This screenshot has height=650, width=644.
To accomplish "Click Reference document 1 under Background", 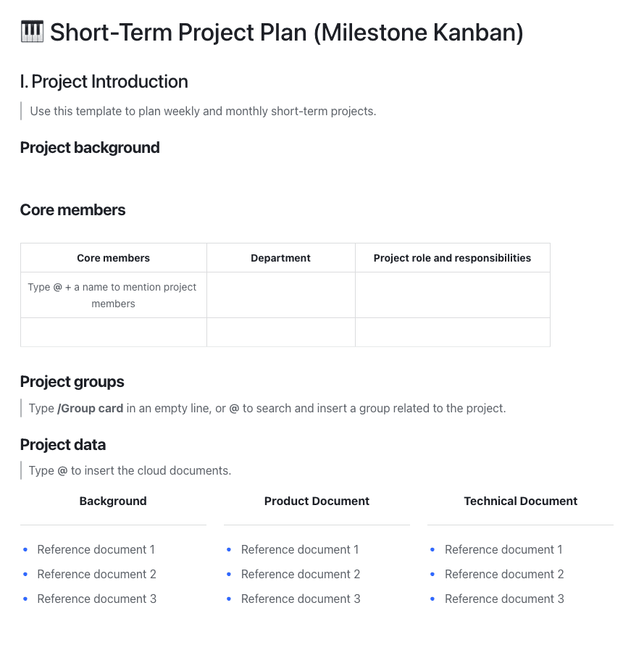I will point(96,550).
